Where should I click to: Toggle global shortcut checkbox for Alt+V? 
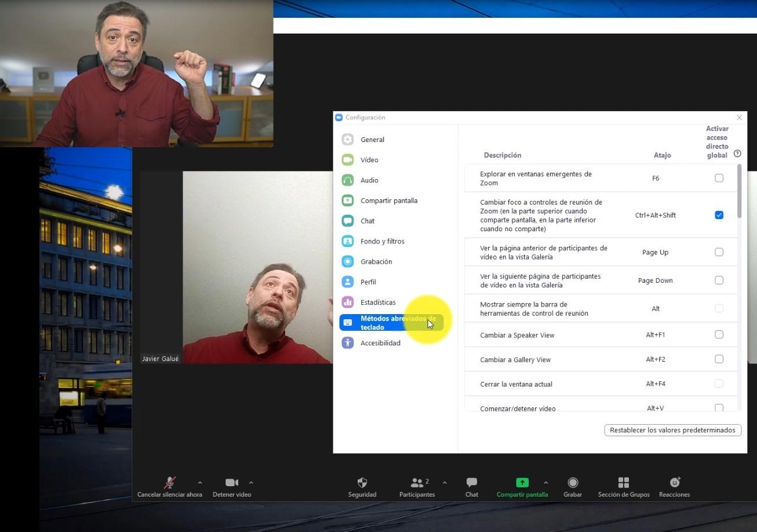point(719,408)
